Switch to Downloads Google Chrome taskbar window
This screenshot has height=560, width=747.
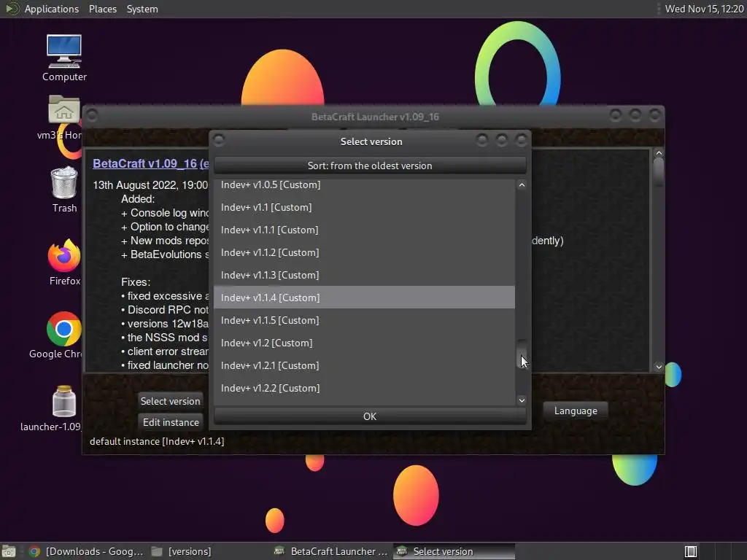point(86,551)
